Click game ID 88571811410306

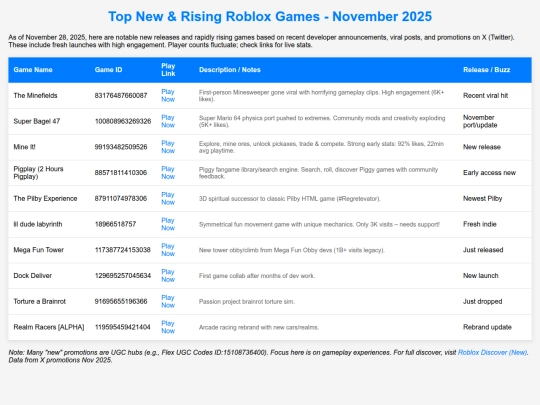[x=121, y=173]
